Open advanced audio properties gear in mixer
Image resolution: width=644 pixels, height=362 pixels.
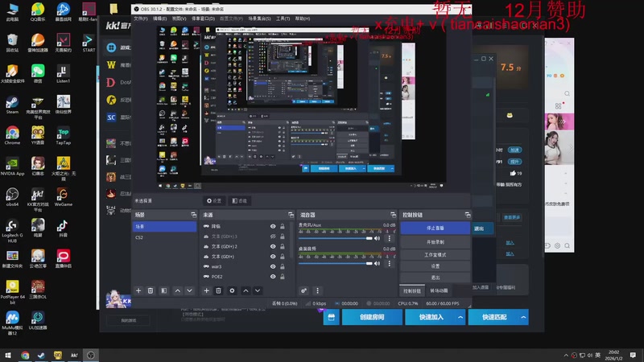pos(304,290)
